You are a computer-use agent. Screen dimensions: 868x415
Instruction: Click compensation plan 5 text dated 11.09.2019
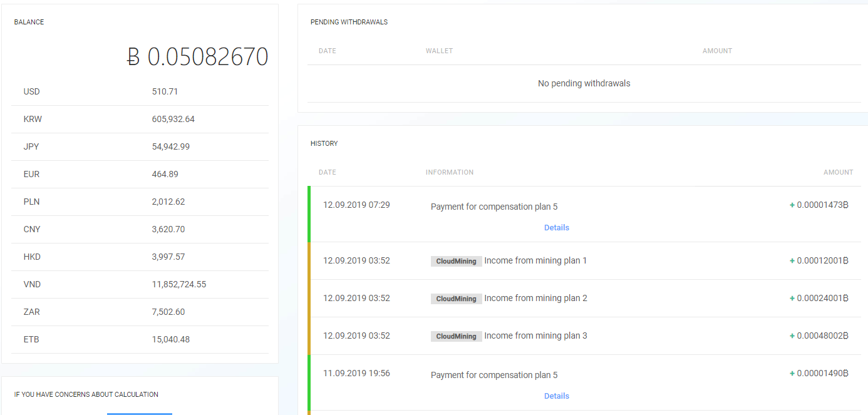[494, 375]
